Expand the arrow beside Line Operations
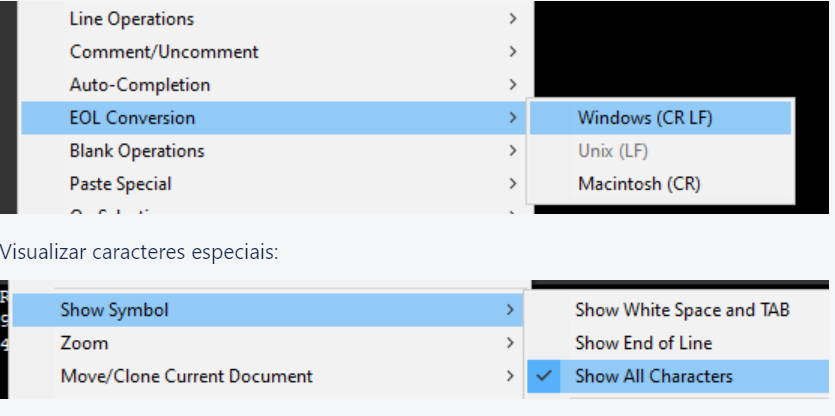This screenshot has height=416, width=835. [513, 19]
